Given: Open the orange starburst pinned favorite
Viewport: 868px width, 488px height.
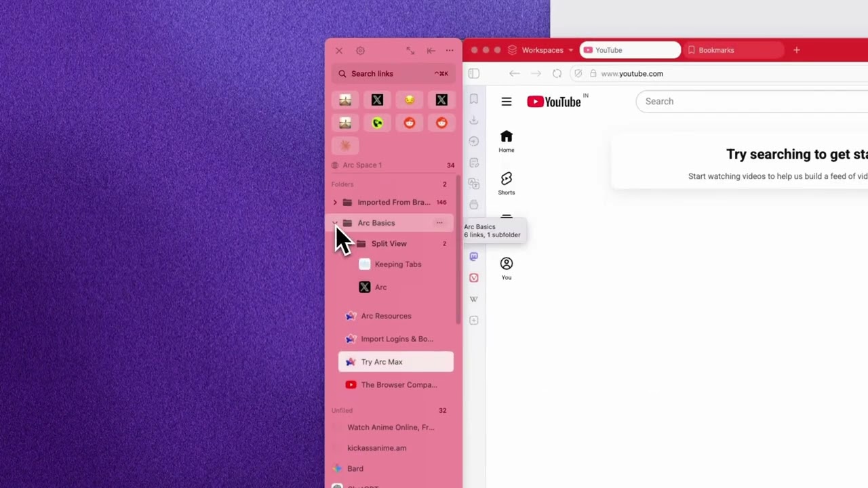Looking at the screenshot, I should (345, 145).
